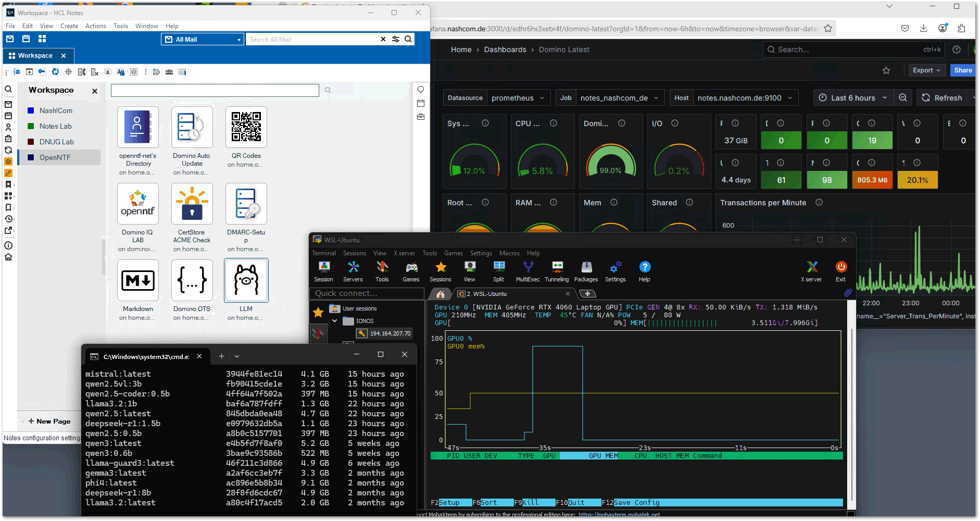The height and width of the screenshot is (521, 980).
Task: Open the Domino IQ LAB openntf icon
Action: [137, 204]
